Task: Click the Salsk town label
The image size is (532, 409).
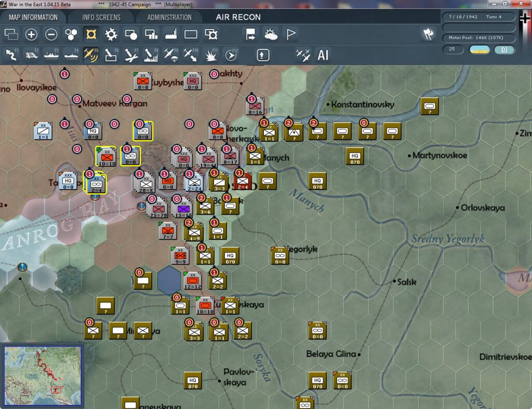Action: [407, 282]
